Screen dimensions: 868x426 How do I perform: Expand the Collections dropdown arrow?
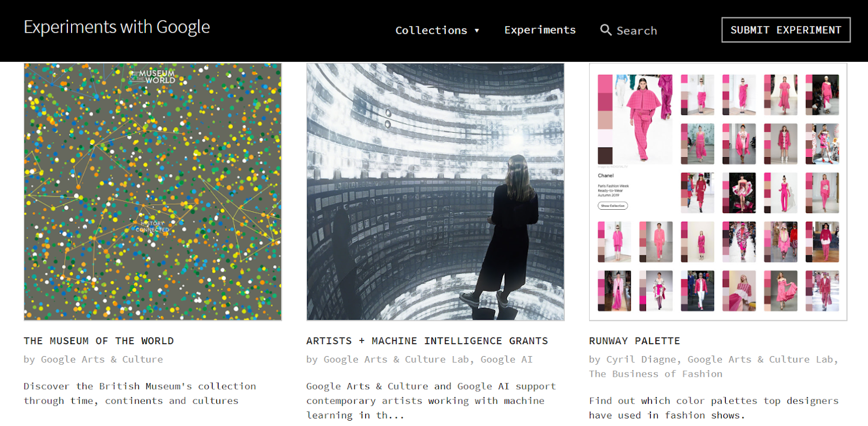tap(477, 30)
